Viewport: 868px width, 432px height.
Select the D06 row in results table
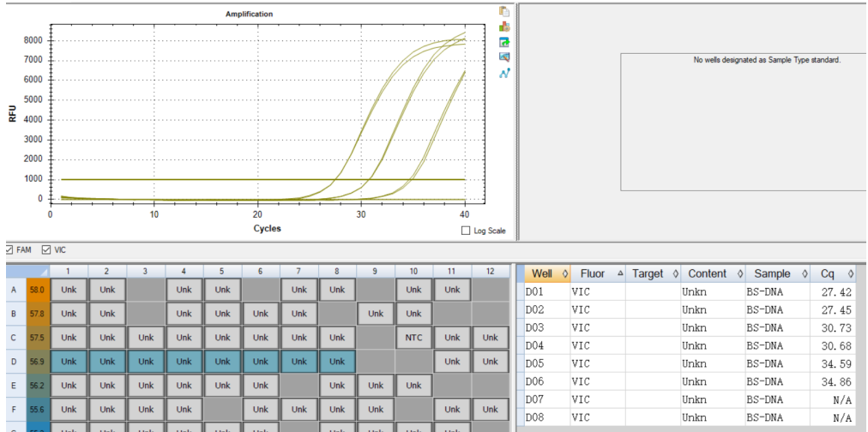(686, 381)
